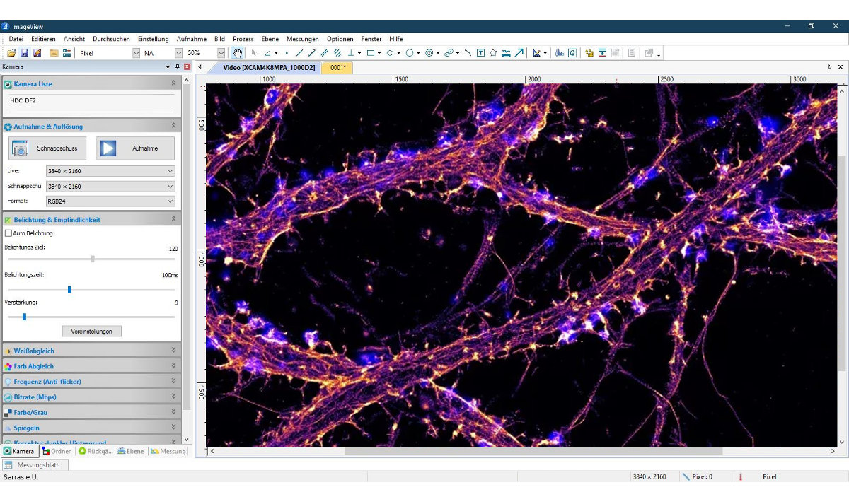Click the boxed G toolbar icon
849x504 pixels.
(572, 52)
